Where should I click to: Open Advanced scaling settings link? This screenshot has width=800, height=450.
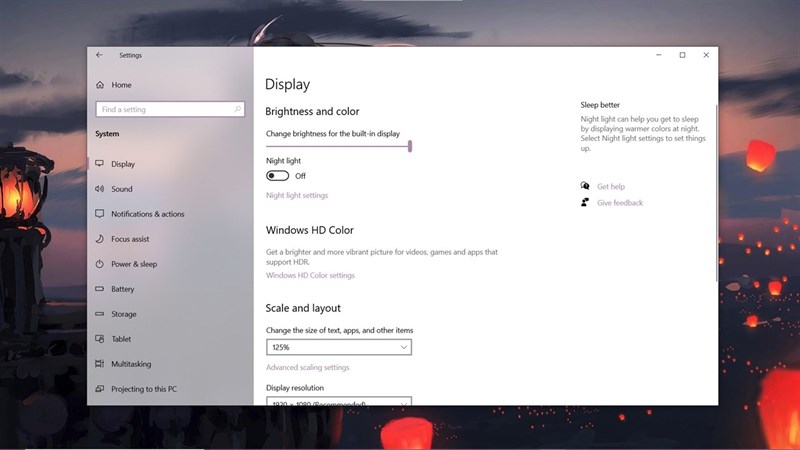pyautogui.click(x=308, y=367)
